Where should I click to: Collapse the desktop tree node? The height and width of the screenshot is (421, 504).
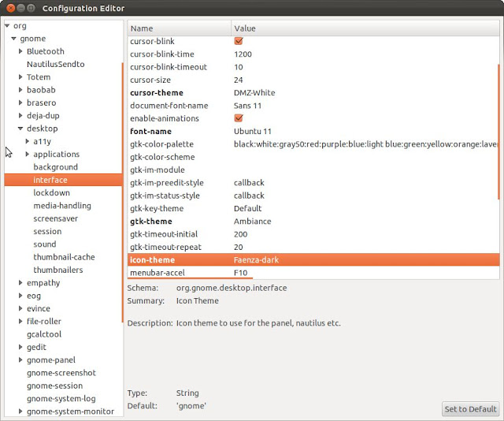coord(20,129)
